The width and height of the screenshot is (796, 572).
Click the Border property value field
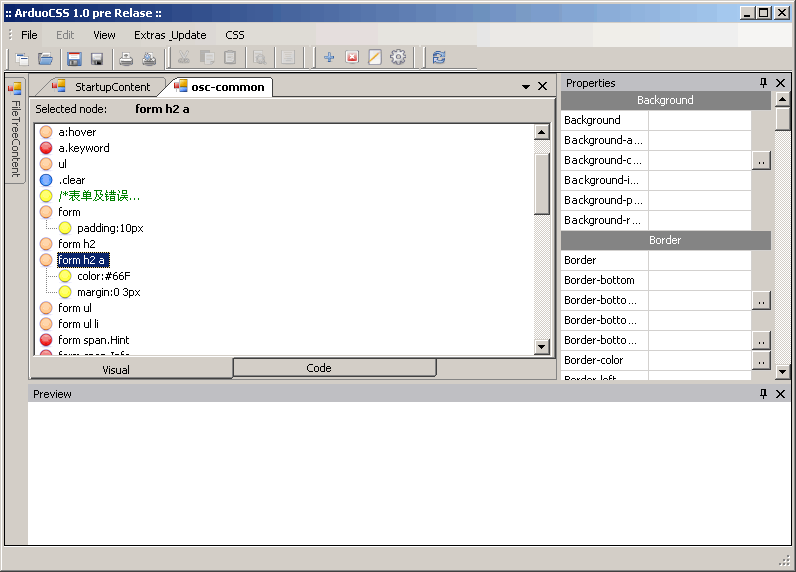pyautogui.click(x=699, y=260)
